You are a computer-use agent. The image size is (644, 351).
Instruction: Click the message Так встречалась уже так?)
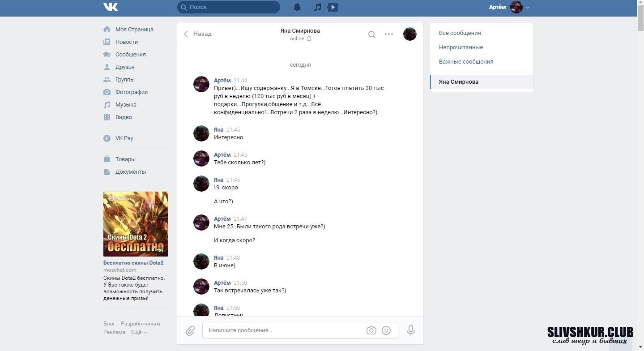250,291
